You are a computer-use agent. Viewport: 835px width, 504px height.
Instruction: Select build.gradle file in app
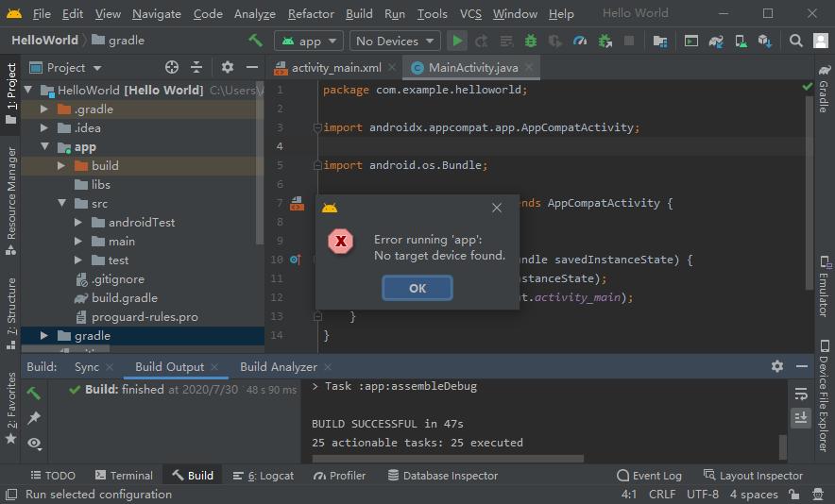tap(125, 298)
